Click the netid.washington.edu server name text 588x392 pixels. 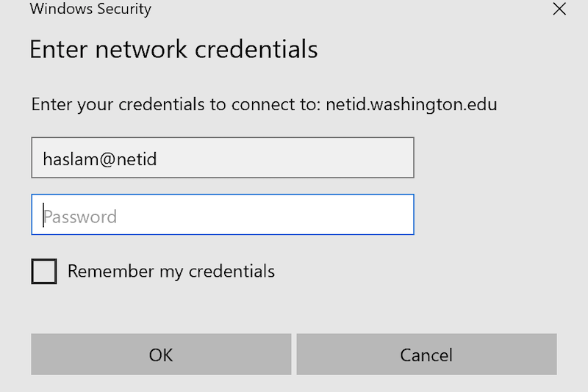[x=412, y=104]
